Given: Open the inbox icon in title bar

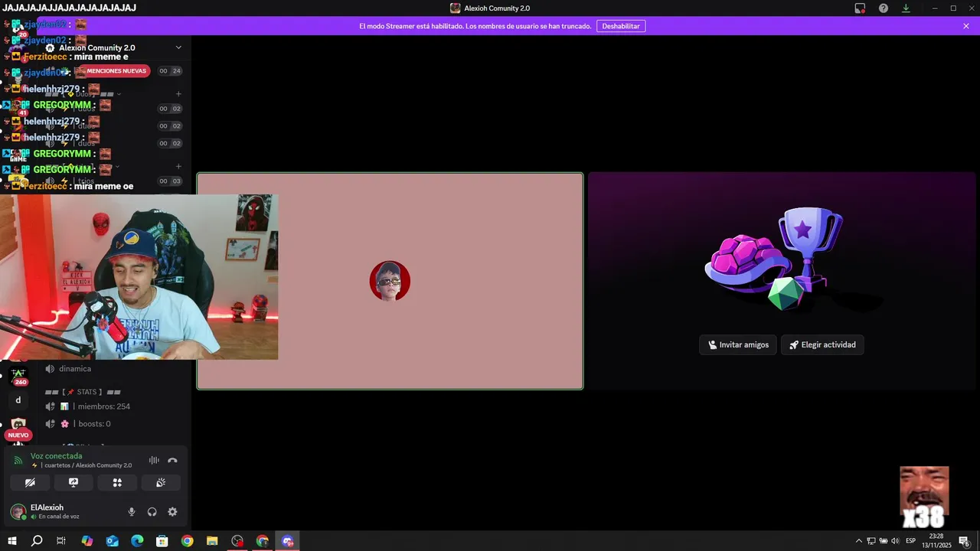Looking at the screenshot, I should [860, 8].
